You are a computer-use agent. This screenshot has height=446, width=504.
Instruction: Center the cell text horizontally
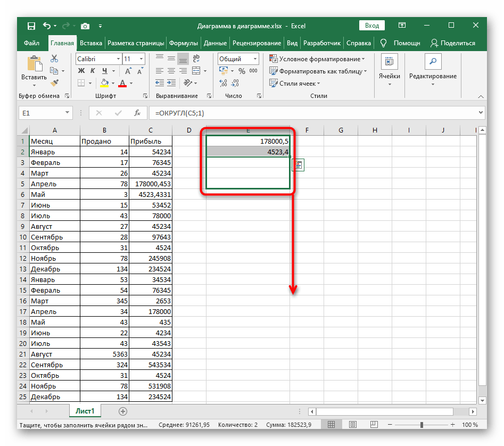click(171, 71)
